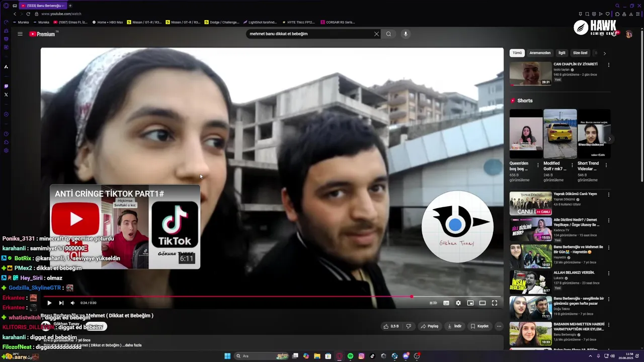Open new browser tab with plus
644x362 pixels.
[70, 6]
